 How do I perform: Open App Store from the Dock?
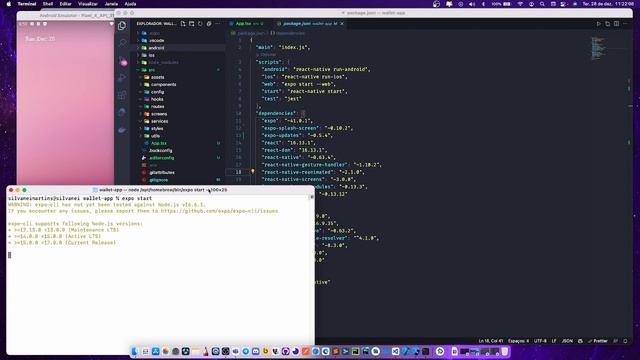point(156,351)
